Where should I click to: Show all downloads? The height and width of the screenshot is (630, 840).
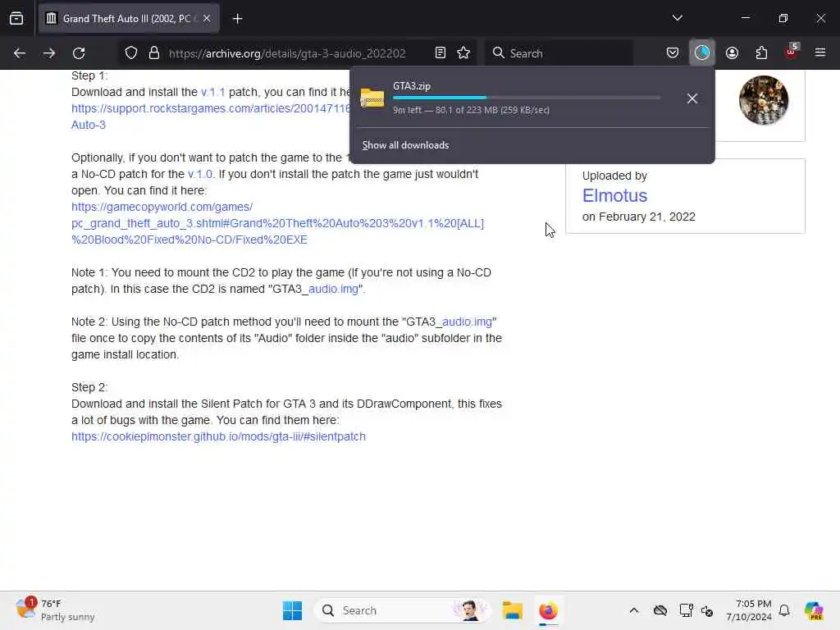point(405,145)
